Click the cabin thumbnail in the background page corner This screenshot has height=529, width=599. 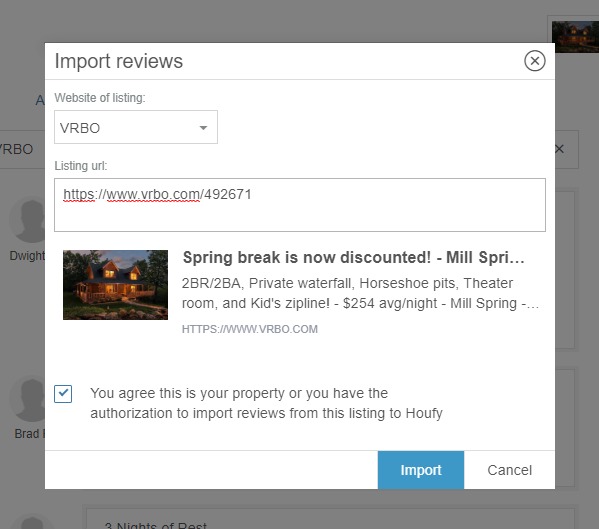(x=576, y=37)
